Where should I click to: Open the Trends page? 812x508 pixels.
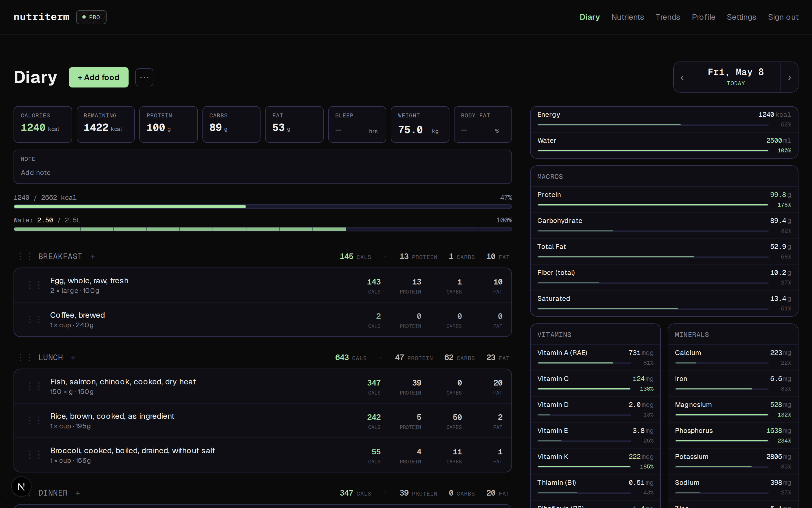pyautogui.click(x=668, y=17)
